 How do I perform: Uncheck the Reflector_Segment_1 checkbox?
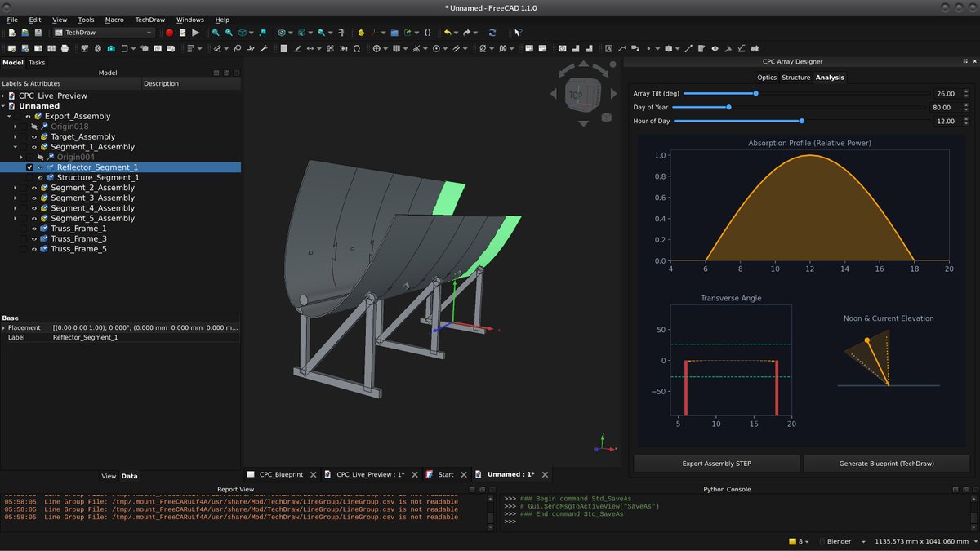pos(30,167)
